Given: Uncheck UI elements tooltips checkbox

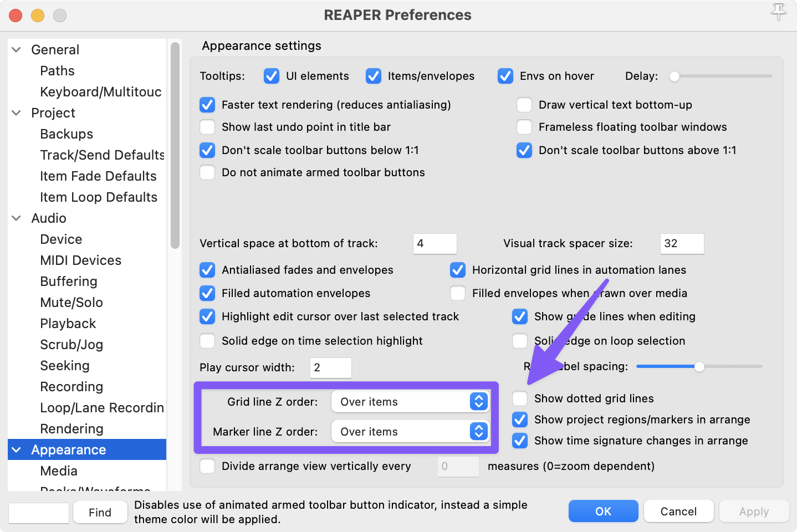Looking at the screenshot, I should [x=272, y=76].
